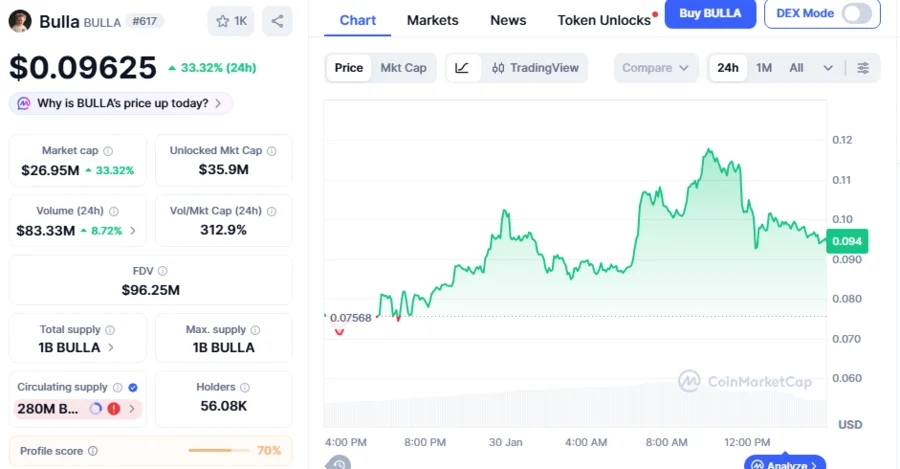Switch to the Markets tab
900x469 pixels.
[432, 20]
